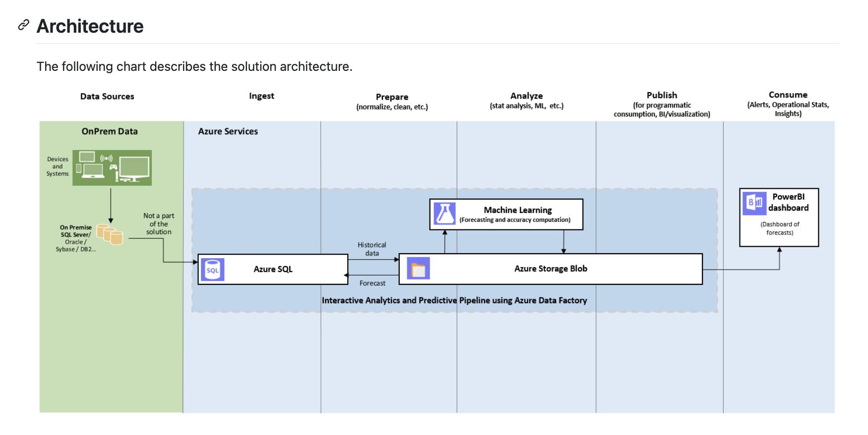Click the '(normalize, clean, etc.)' subtitle
The height and width of the screenshot is (435, 868).
[x=392, y=107]
